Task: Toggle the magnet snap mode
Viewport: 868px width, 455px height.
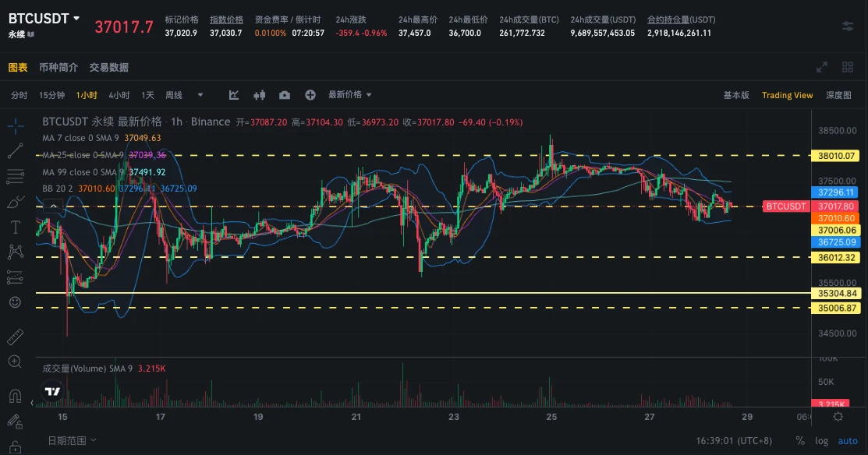Action: pos(15,396)
